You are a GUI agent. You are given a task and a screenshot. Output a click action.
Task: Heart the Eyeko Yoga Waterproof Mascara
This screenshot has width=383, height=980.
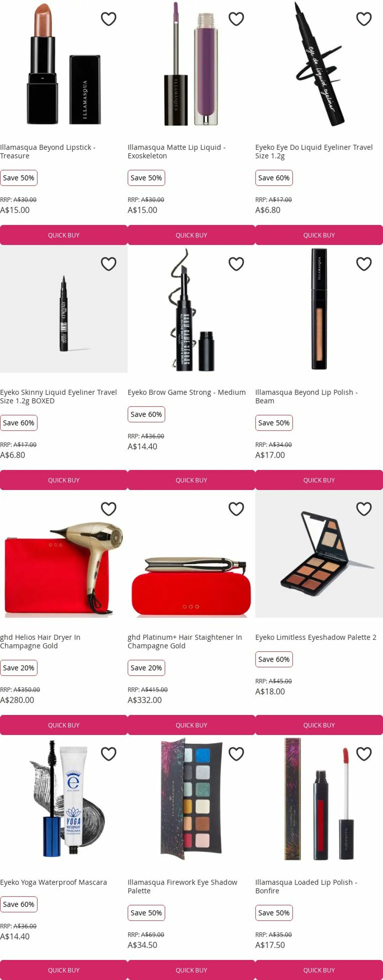108,754
